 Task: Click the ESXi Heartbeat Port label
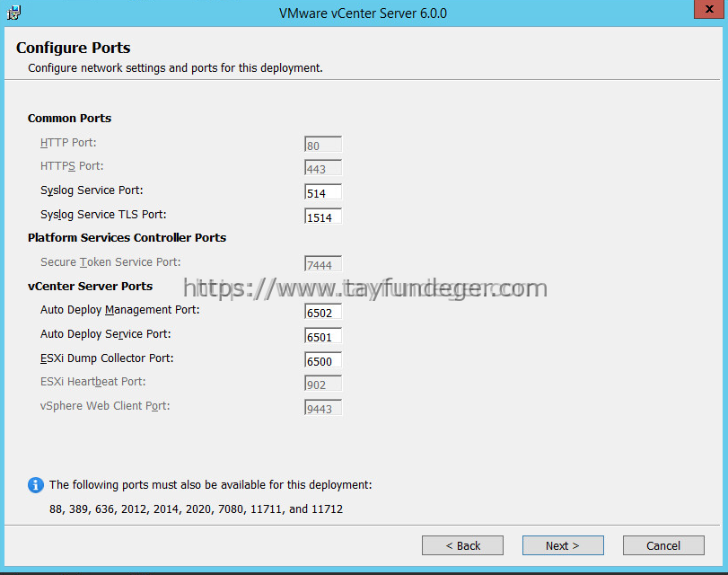(92, 382)
